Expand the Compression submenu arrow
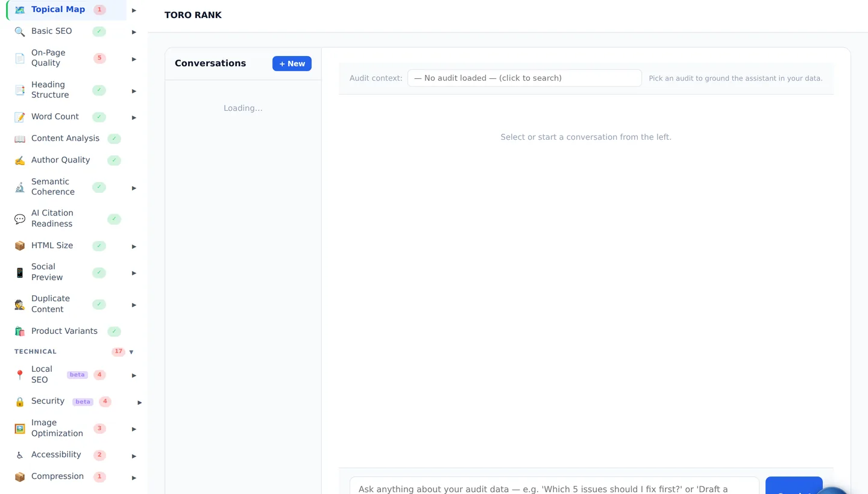The height and width of the screenshot is (494, 868). pyautogui.click(x=134, y=478)
